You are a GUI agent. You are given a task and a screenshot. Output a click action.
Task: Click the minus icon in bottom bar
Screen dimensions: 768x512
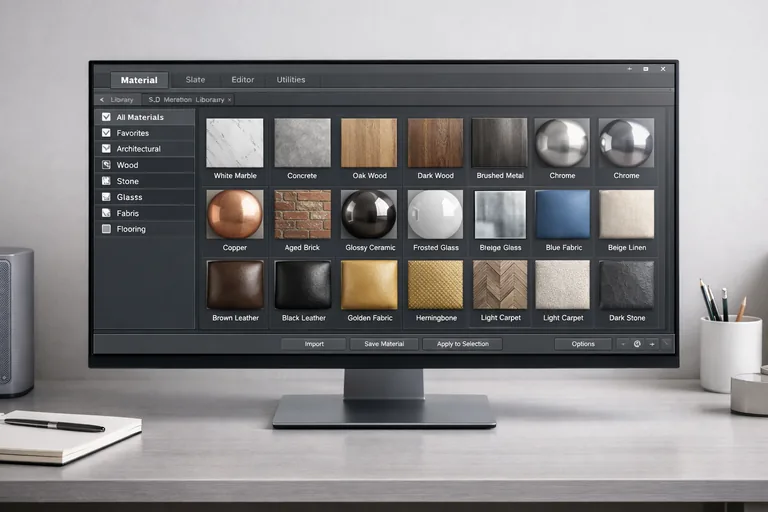[623, 344]
